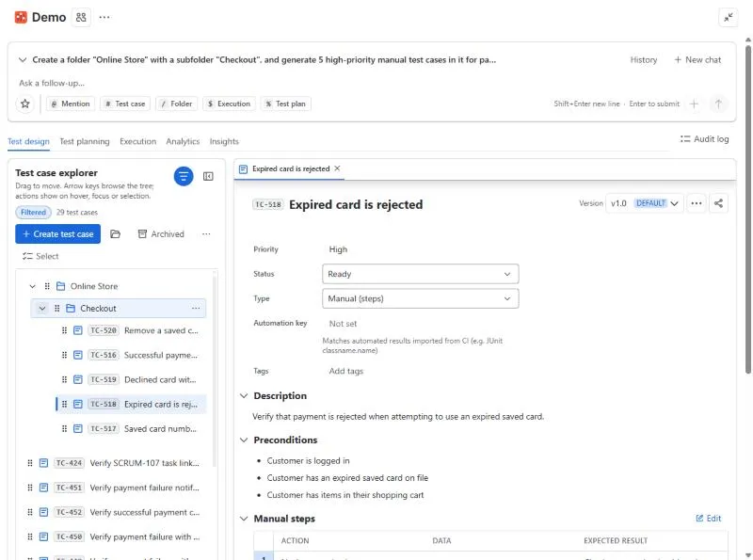Insert a Mention chip

pos(70,104)
